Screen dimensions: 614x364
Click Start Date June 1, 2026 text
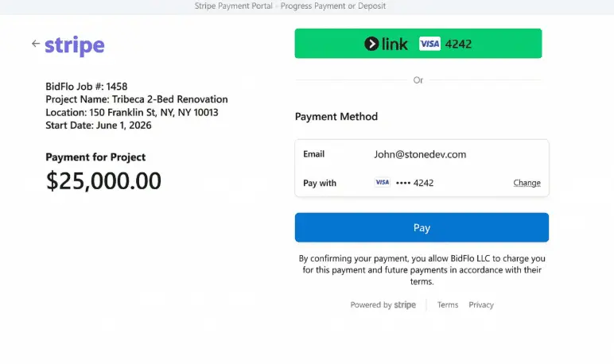(99, 126)
